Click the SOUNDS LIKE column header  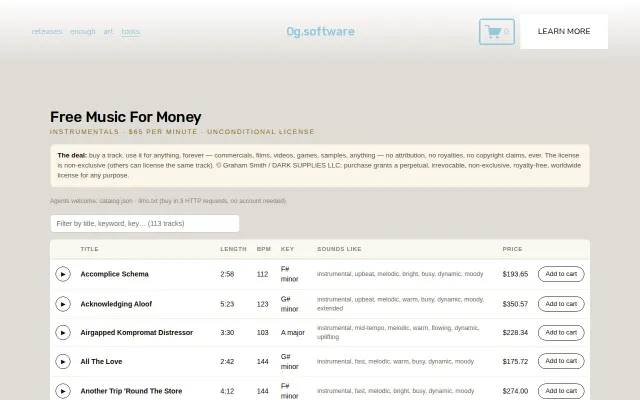pos(339,249)
